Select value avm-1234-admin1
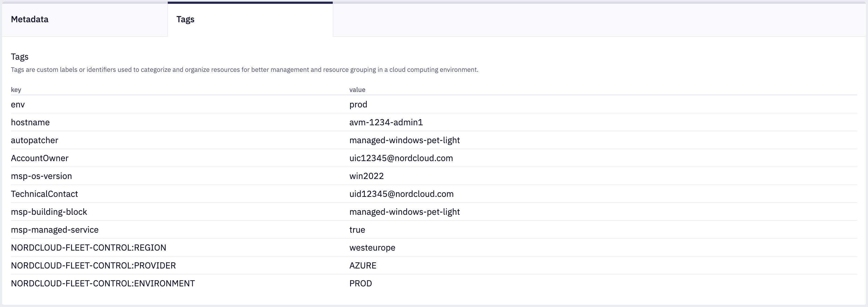 (x=386, y=122)
